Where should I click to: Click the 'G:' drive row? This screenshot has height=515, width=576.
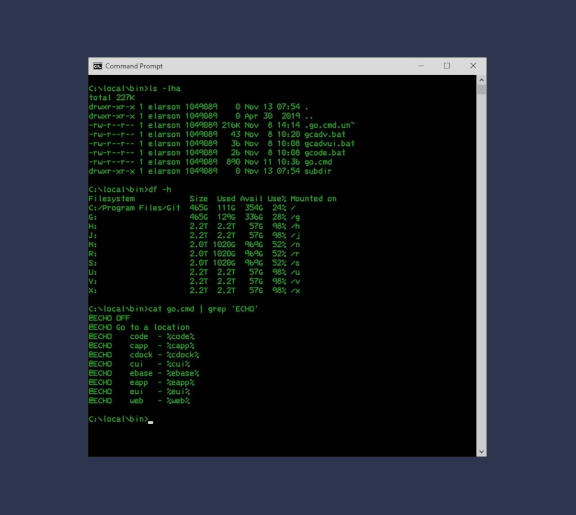194,217
